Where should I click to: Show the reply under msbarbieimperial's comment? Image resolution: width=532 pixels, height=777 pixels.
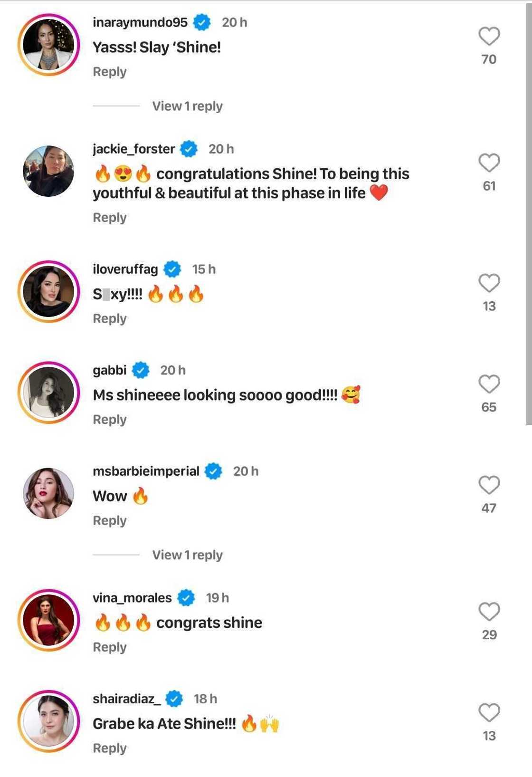(187, 555)
